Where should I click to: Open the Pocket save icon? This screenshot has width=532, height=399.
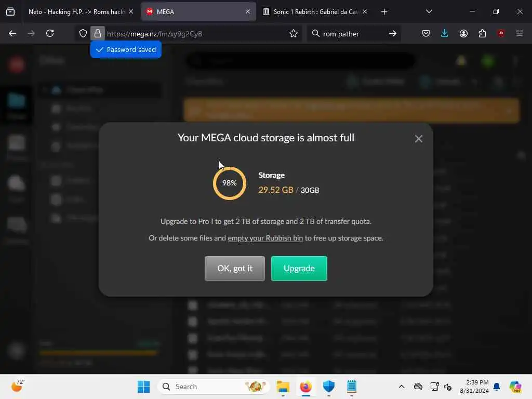[x=426, y=33]
